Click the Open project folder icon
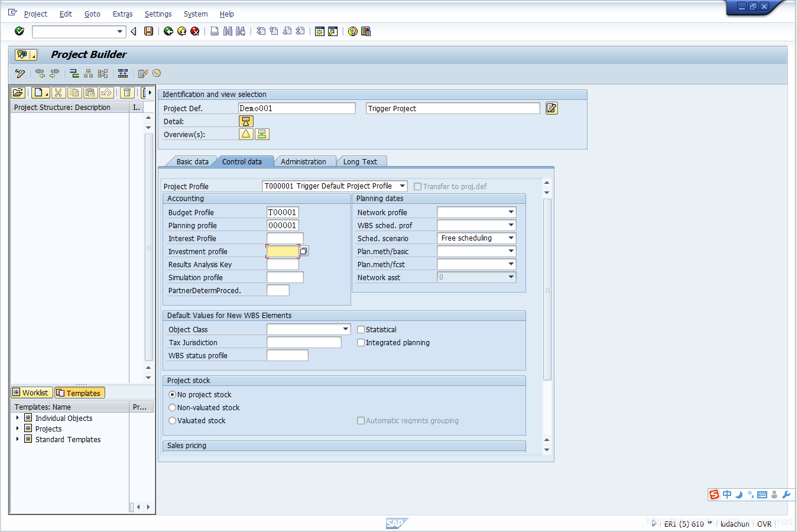The width and height of the screenshot is (798, 532). tap(18, 92)
